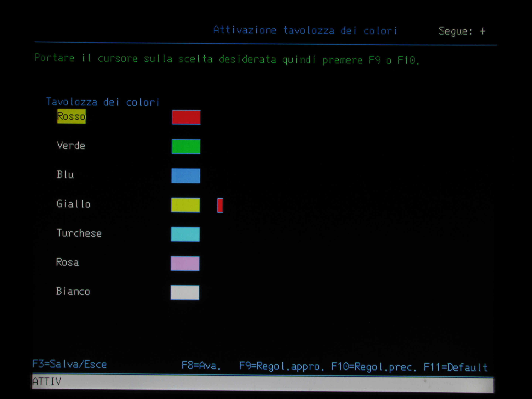Click the 'Portare il cursore' instruction line
This screenshot has height=399, width=532.
point(227,59)
